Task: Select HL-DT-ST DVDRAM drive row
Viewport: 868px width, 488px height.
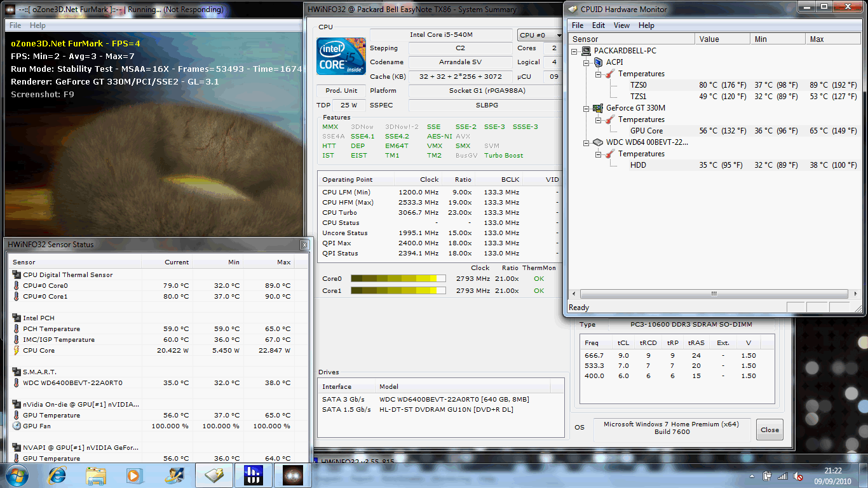Action: point(441,409)
